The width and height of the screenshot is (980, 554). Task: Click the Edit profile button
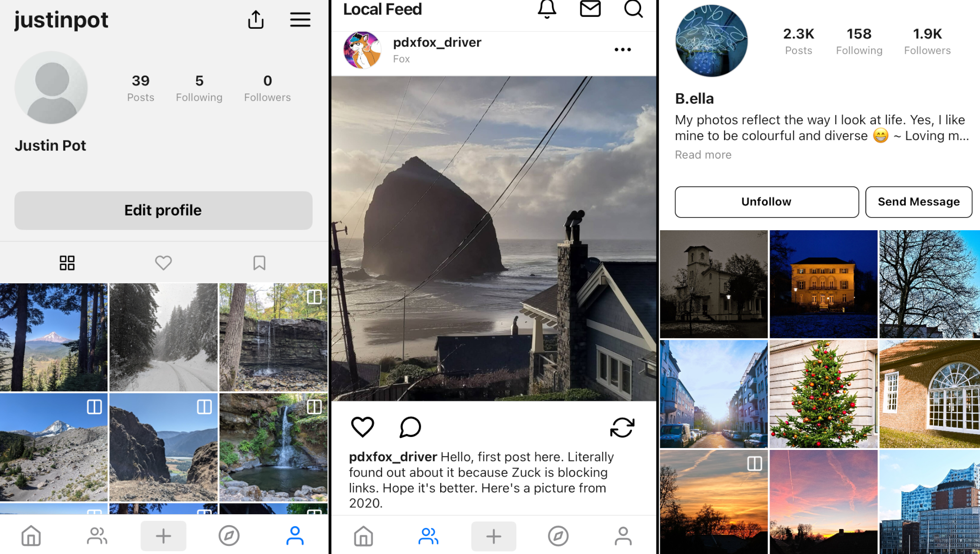163,210
